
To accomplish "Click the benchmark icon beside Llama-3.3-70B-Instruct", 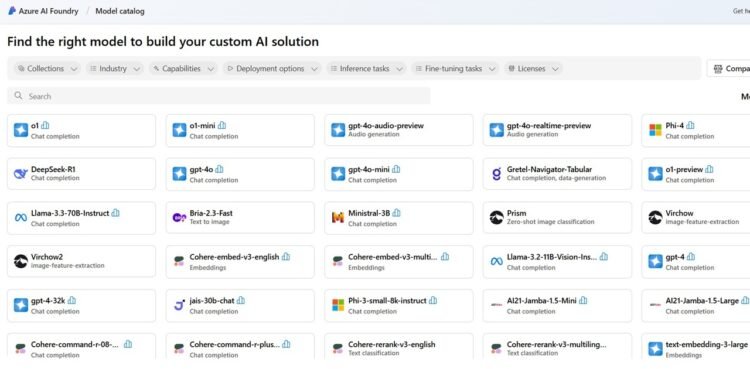I will pyautogui.click(x=115, y=213).
